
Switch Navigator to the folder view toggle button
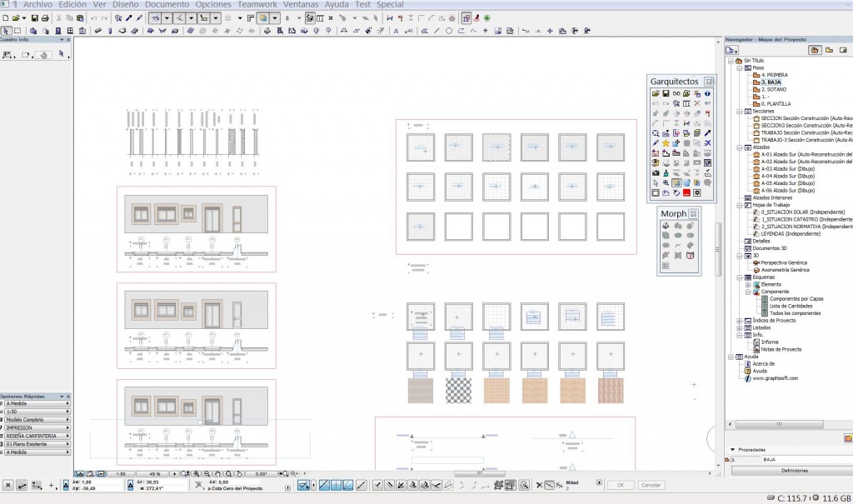[x=830, y=50]
